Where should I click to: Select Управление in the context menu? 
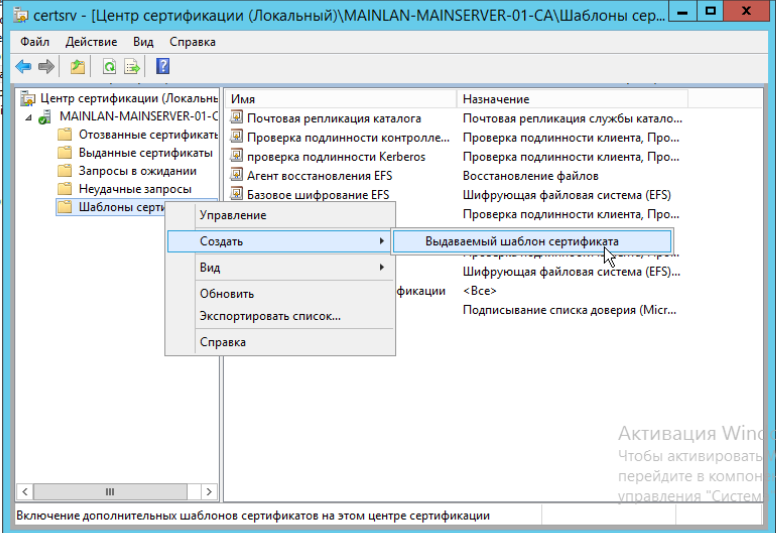pyautogui.click(x=232, y=215)
